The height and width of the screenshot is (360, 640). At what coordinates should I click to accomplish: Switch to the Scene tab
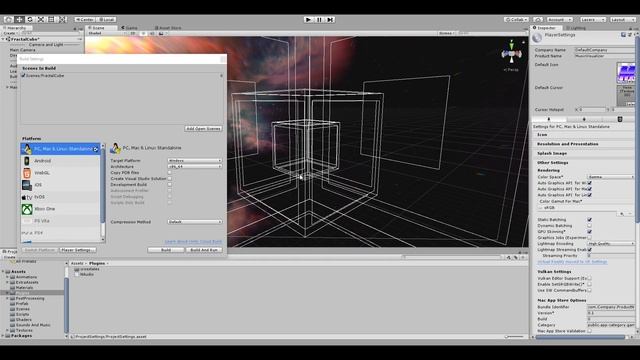(101, 28)
